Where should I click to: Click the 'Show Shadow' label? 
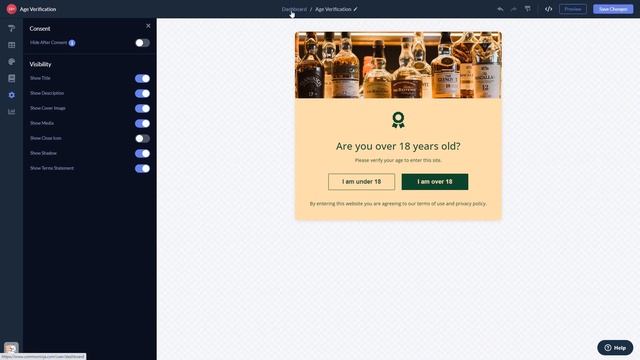43,153
